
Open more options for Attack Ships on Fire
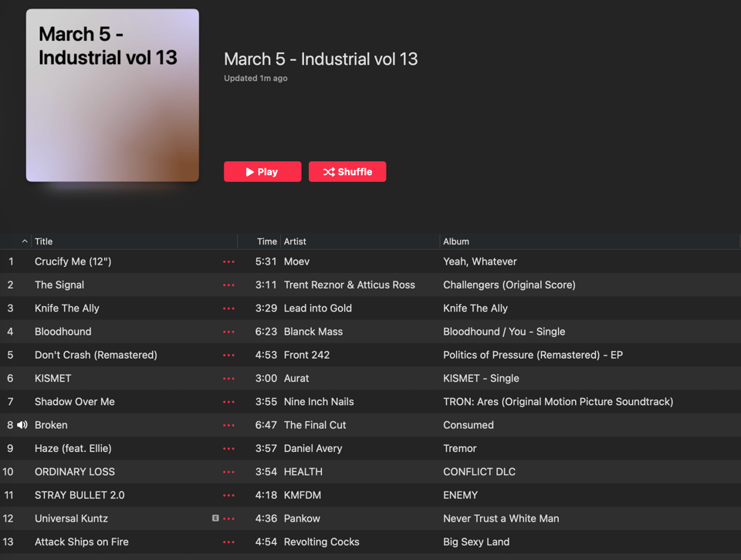point(228,542)
